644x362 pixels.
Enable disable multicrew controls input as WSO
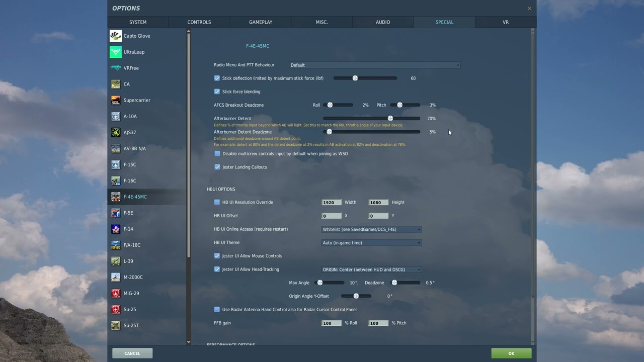pos(217,154)
